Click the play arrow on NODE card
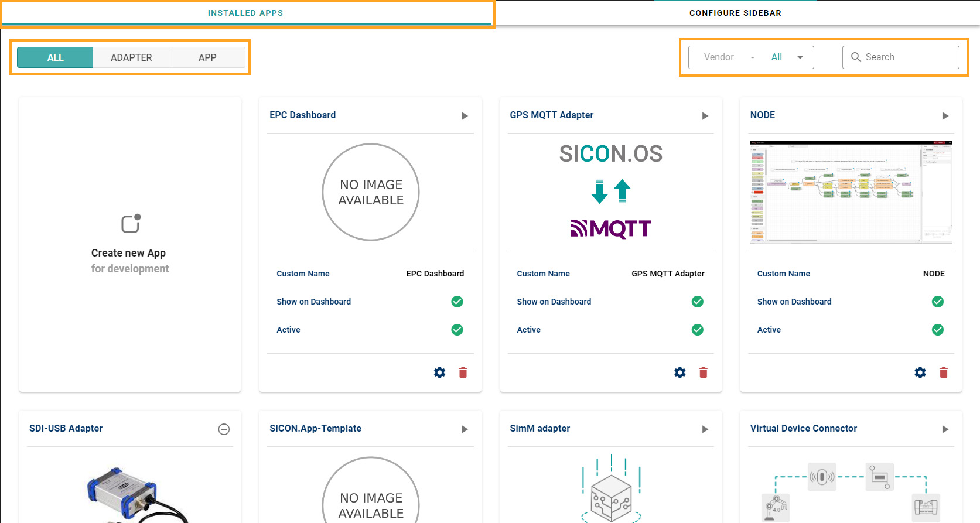 coord(945,116)
